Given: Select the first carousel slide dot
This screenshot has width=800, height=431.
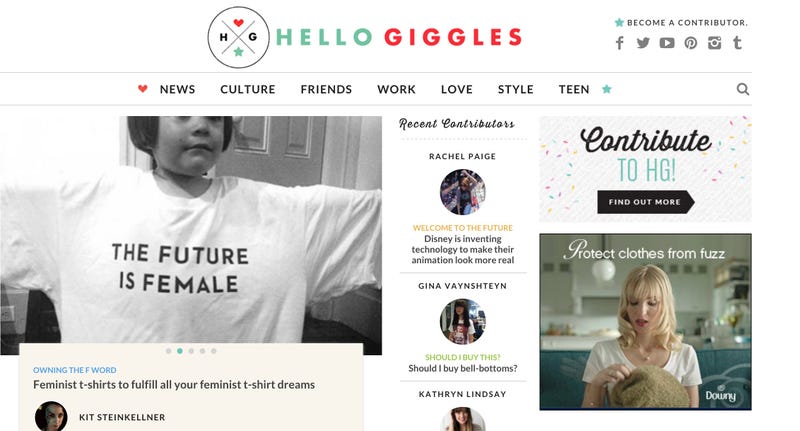Looking at the screenshot, I should click(168, 351).
